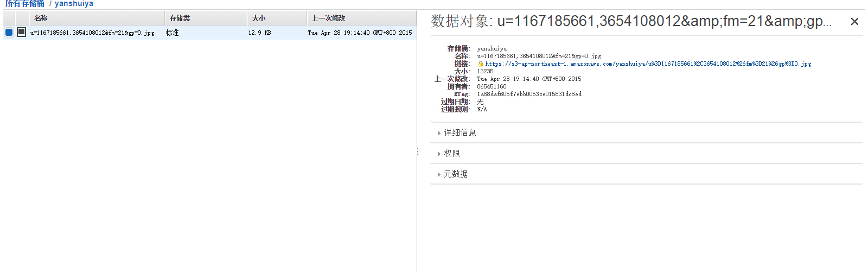This screenshot has width=868, height=272.
Task: Click the lock icon beside the object link
Action: (480, 64)
